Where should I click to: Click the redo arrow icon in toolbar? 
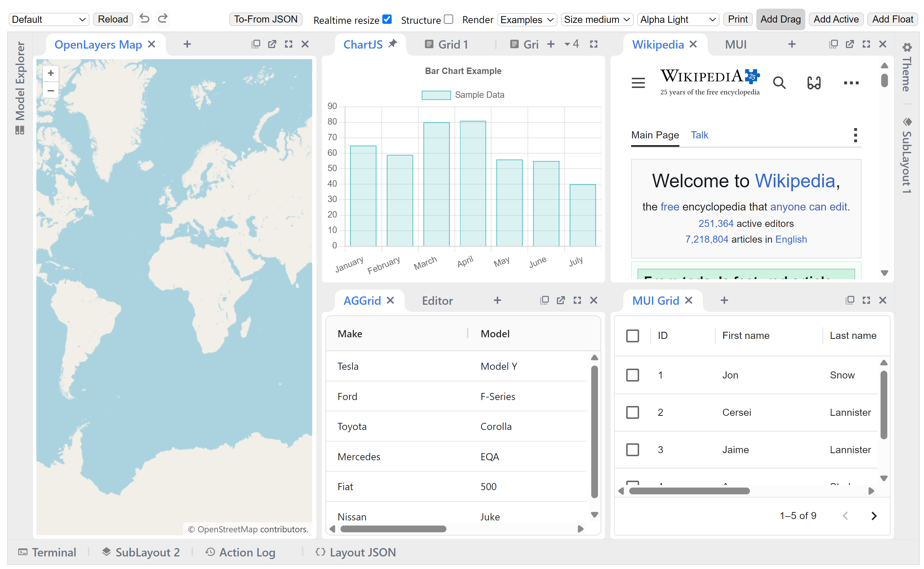[x=163, y=18]
